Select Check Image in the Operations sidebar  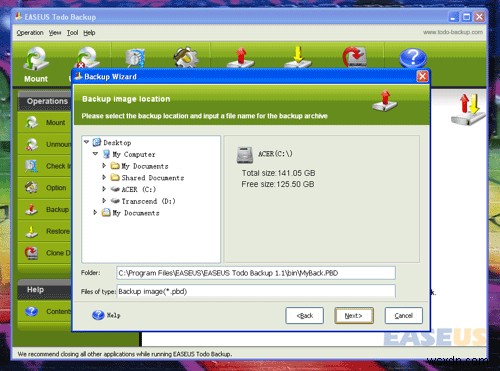[45, 166]
